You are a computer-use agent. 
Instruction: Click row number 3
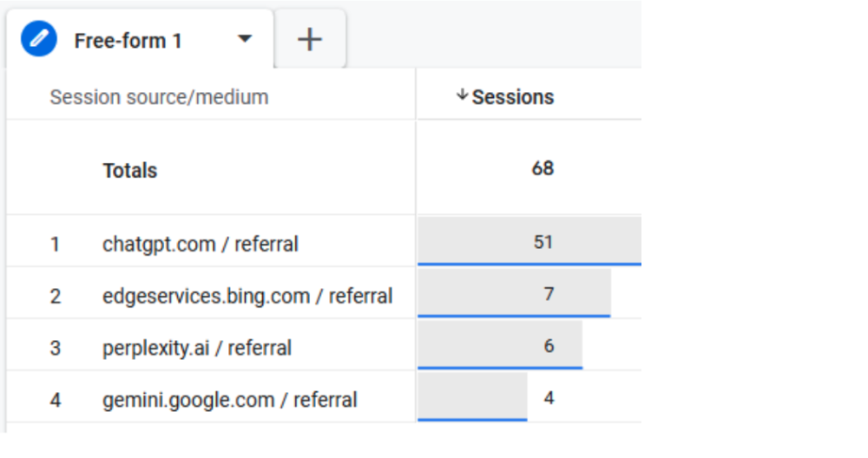coord(55,349)
